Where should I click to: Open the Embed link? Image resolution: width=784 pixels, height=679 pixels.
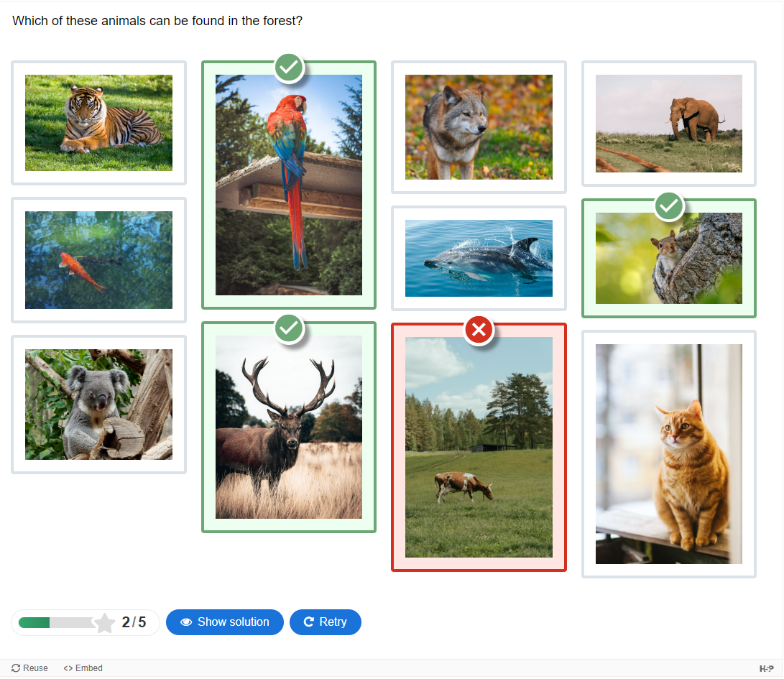click(83, 668)
